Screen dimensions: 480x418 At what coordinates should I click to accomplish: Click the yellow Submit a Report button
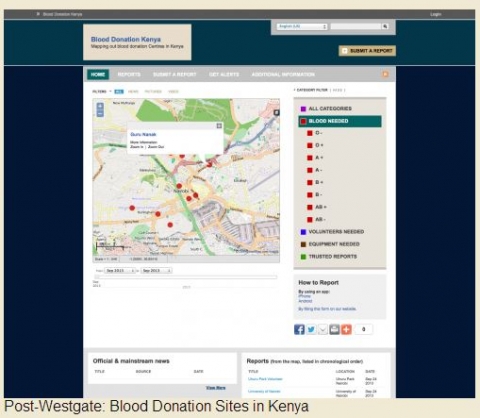[x=367, y=51]
